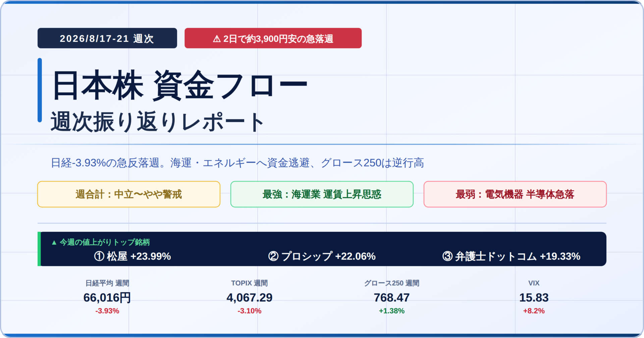Select the yellow 週合計：中立〜やや警戒 card
The height and width of the screenshot is (338, 644).
click(x=129, y=194)
